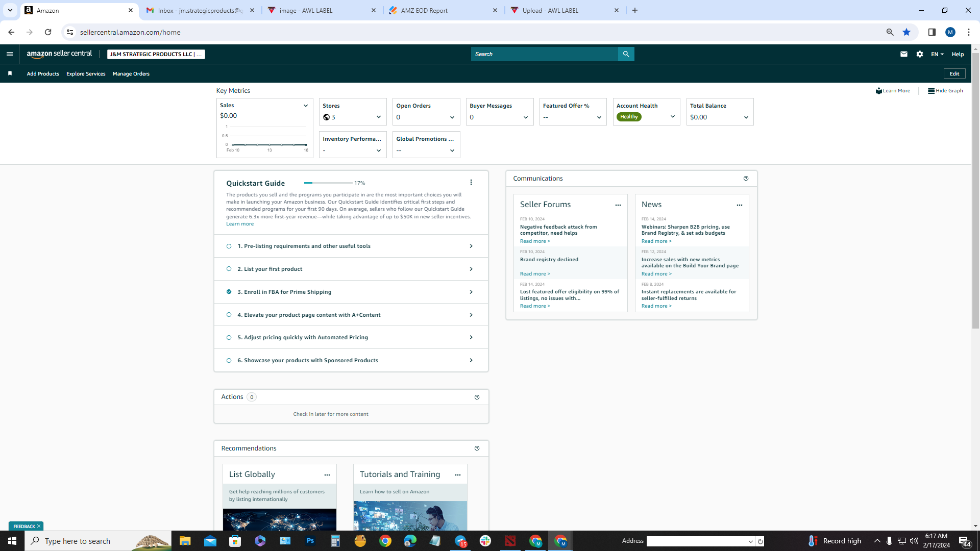Toggle step 5 Automated Pricing status circle

[229, 337]
